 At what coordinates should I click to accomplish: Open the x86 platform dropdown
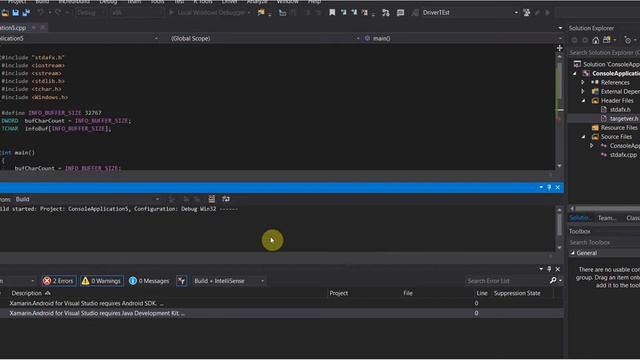point(137,13)
